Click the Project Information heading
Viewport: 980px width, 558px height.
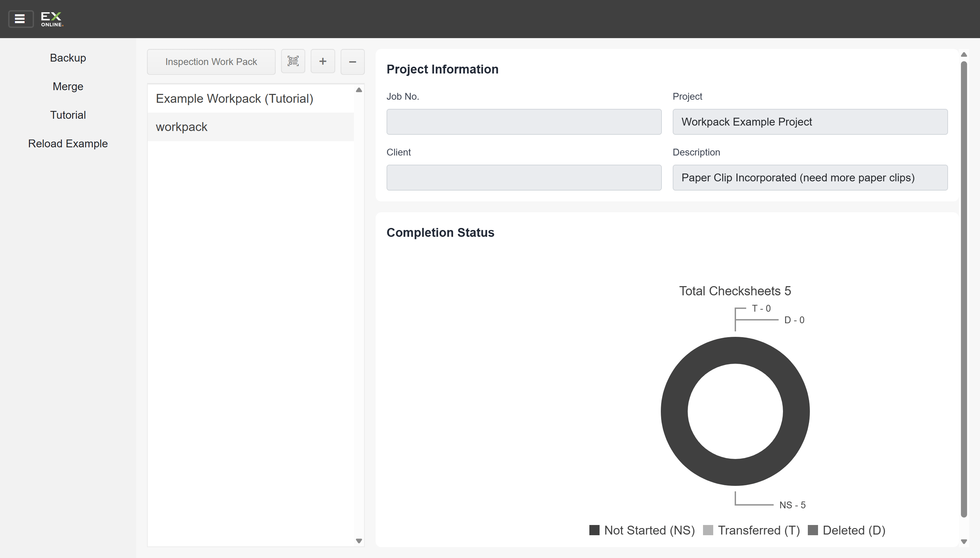pos(442,69)
